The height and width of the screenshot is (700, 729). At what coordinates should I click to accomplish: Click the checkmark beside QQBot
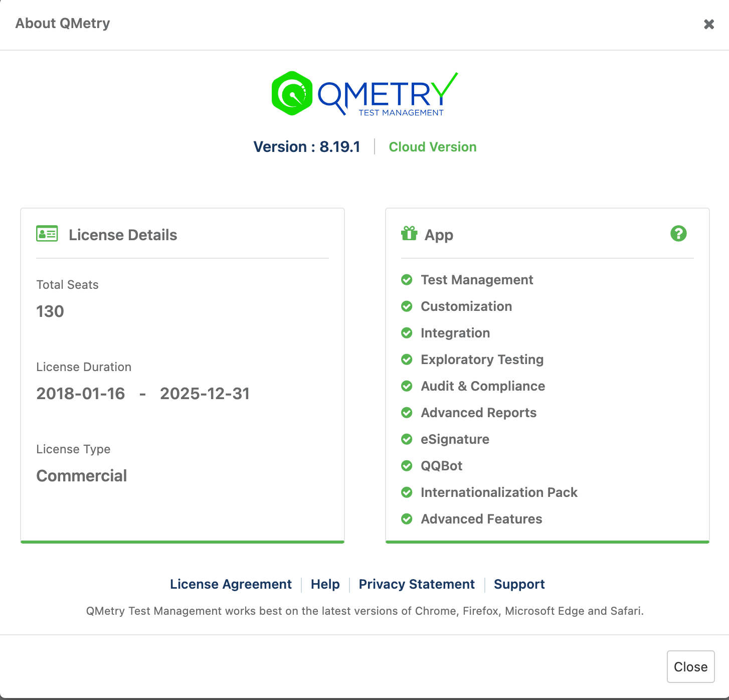tap(407, 466)
